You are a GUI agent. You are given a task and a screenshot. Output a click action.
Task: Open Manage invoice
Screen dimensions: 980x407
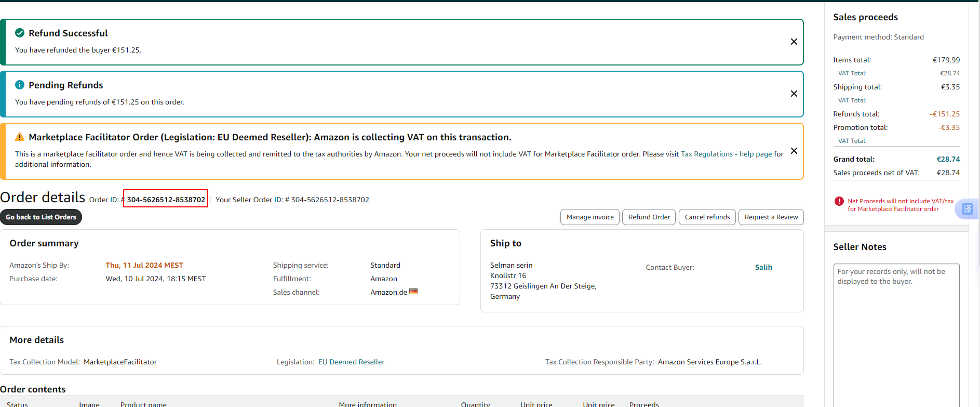point(589,217)
